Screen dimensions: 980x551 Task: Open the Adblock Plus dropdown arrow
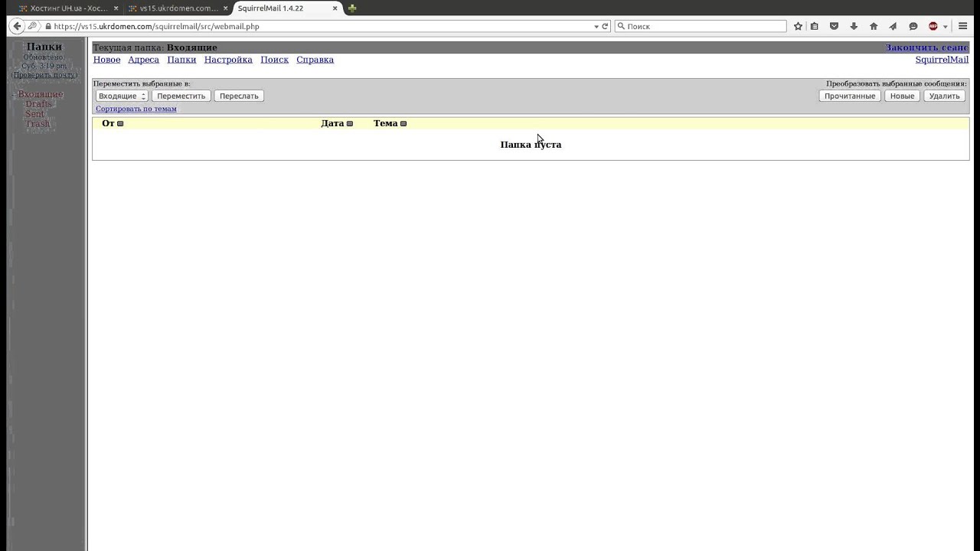point(945,26)
